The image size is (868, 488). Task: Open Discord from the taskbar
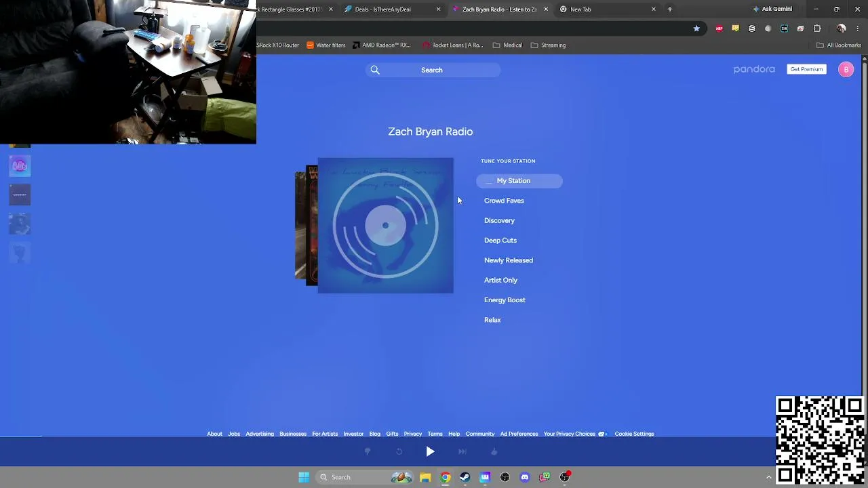click(x=524, y=477)
